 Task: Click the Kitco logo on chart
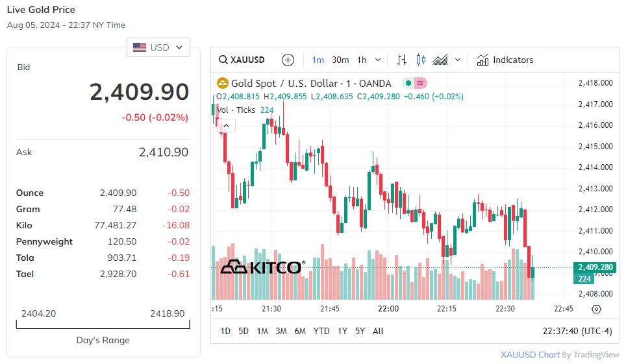(262, 267)
